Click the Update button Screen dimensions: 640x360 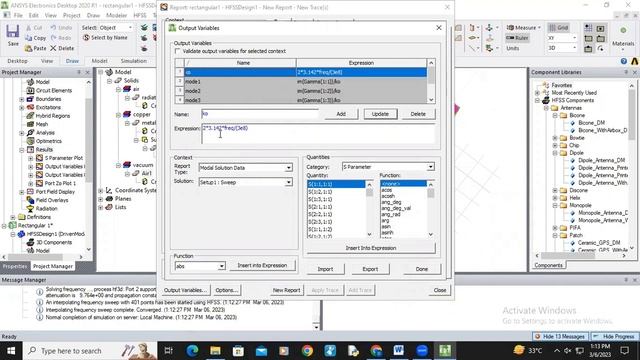[380, 114]
